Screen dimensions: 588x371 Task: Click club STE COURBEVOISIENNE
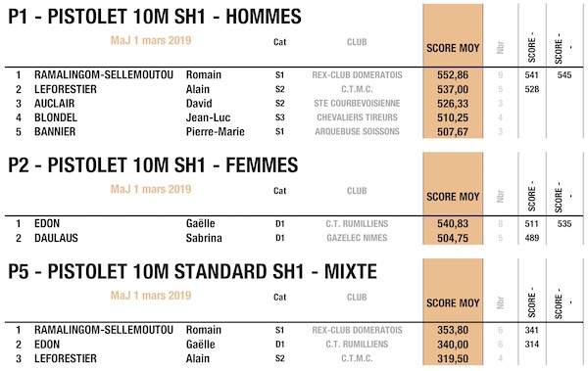pos(357,103)
